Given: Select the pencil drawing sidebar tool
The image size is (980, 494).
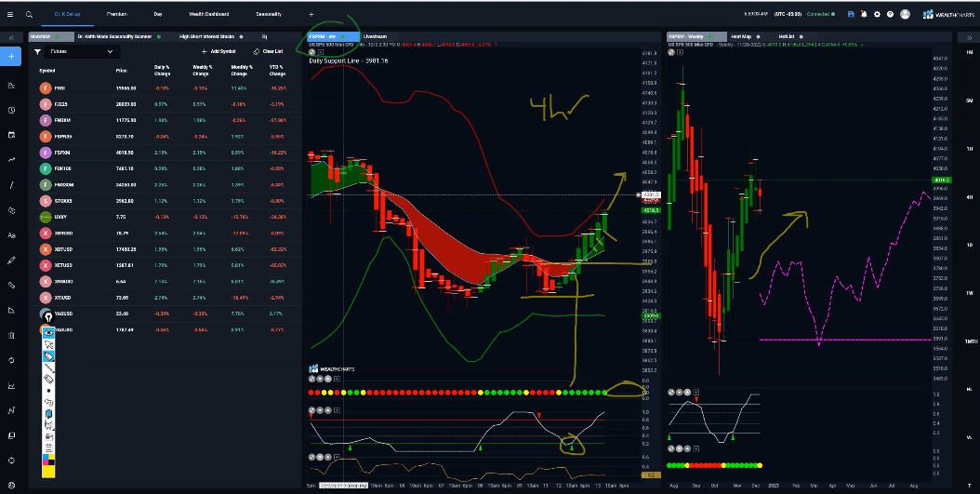Looking at the screenshot, I should (11, 260).
